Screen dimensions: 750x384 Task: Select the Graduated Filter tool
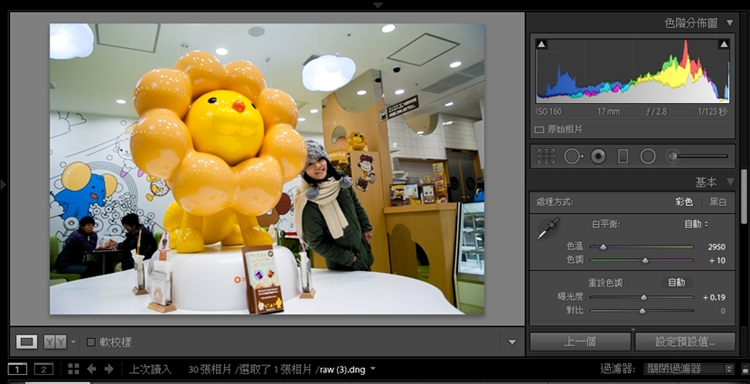click(x=623, y=156)
